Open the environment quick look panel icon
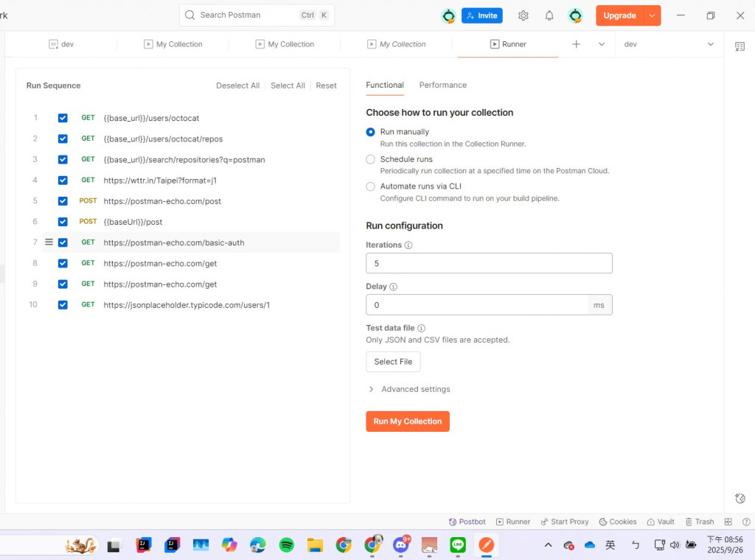The width and height of the screenshot is (755, 560). click(x=740, y=46)
